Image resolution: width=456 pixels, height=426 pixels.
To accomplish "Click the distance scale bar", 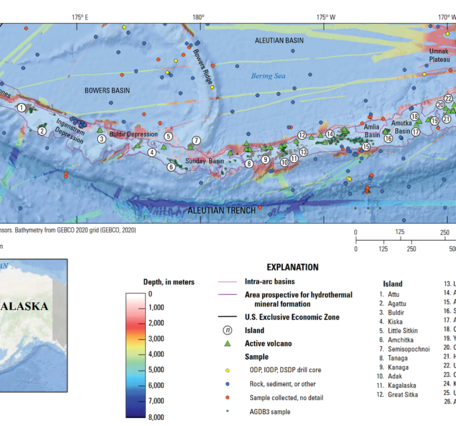I will tap(405, 240).
